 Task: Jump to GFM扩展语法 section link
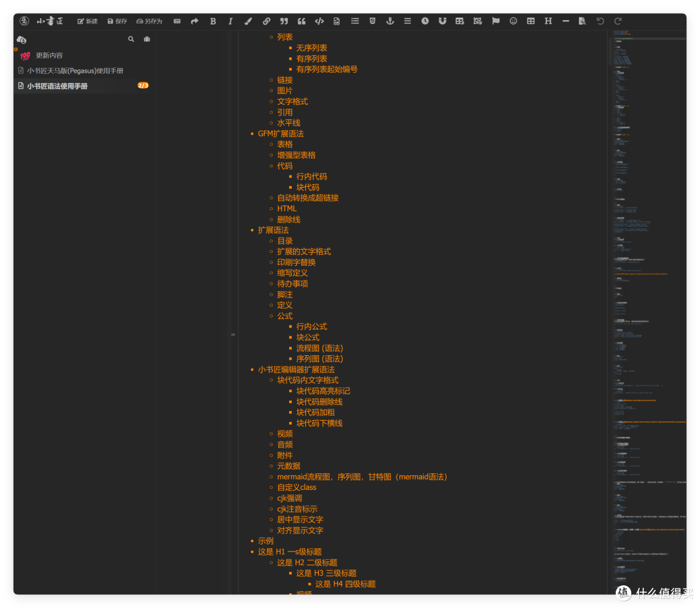pos(281,134)
